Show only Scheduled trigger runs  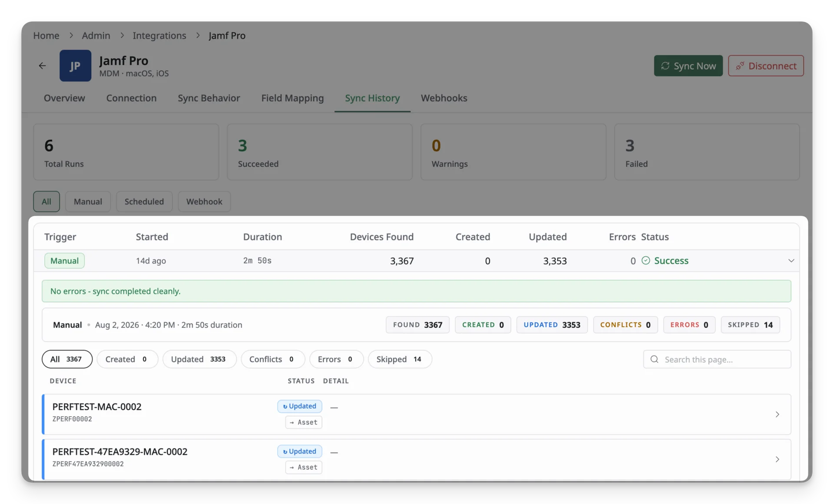coord(144,201)
